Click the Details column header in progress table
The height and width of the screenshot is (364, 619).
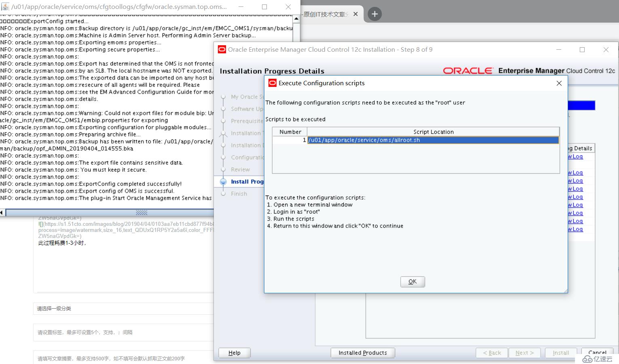click(581, 148)
